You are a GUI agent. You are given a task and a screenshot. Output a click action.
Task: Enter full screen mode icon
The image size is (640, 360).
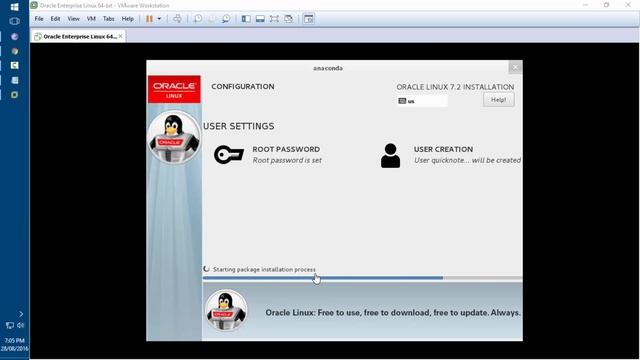coord(274,19)
